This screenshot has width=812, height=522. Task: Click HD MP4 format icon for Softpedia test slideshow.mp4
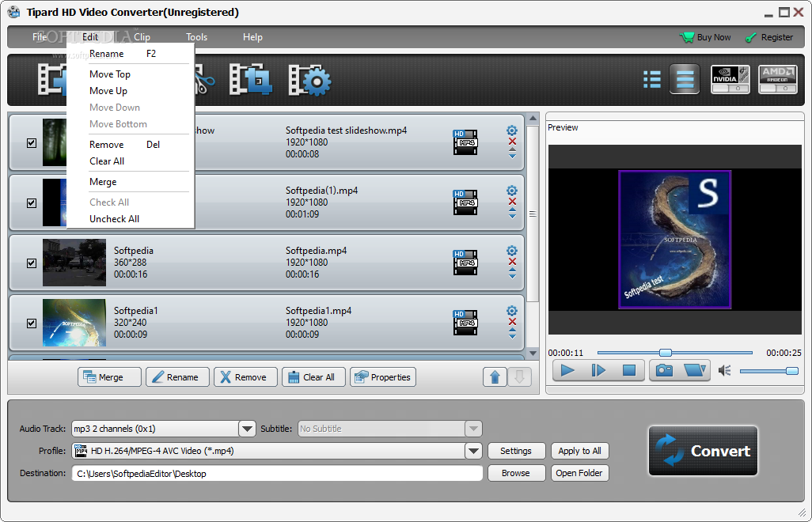465,142
